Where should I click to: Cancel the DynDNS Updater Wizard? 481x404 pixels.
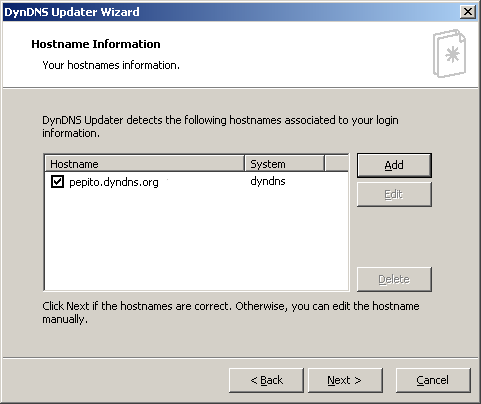coord(433,380)
